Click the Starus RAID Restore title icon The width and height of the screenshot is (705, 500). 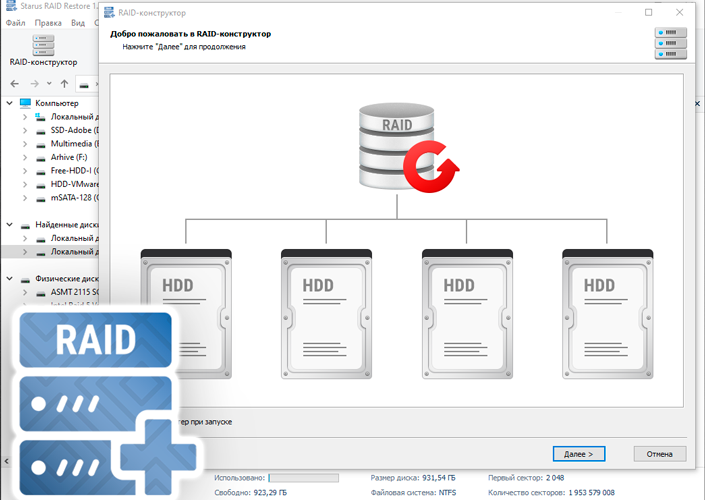(x=11, y=6)
